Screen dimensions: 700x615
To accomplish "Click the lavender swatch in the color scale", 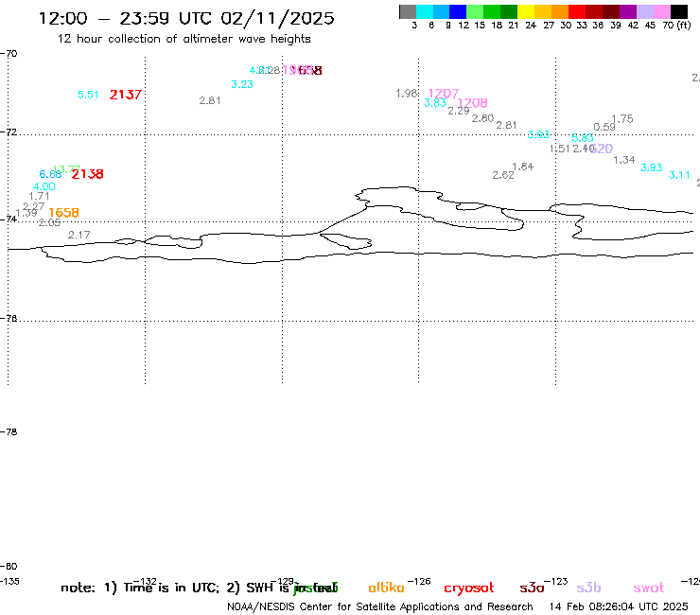I will (x=645, y=11).
